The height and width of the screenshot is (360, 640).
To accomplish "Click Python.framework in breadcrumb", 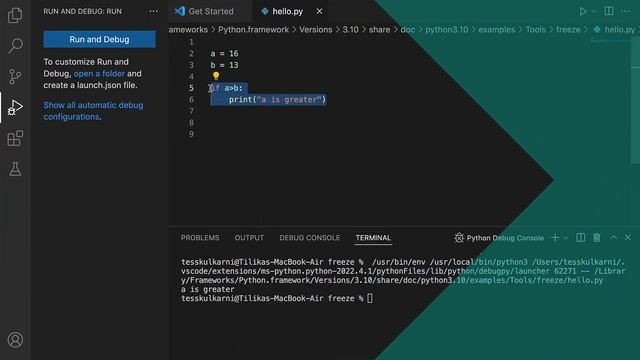I will (x=253, y=30).
